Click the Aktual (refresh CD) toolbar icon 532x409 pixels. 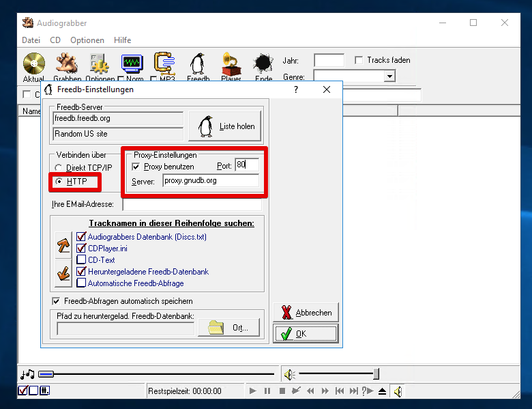pyautogui.click(x=34, y=64)
